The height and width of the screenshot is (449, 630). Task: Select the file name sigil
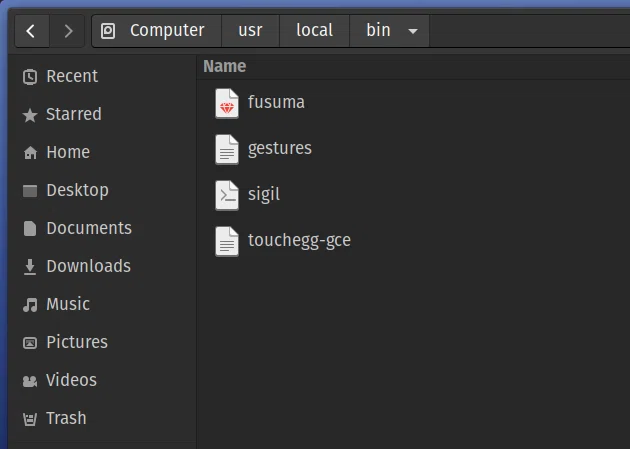click(264, 195)
